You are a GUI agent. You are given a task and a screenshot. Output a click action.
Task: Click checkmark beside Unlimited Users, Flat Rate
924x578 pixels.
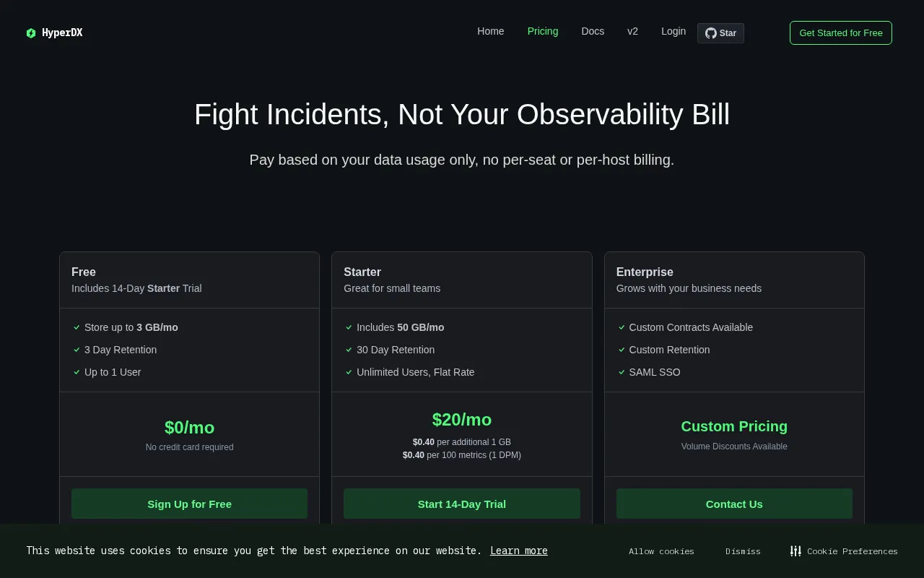pos(349,372)
